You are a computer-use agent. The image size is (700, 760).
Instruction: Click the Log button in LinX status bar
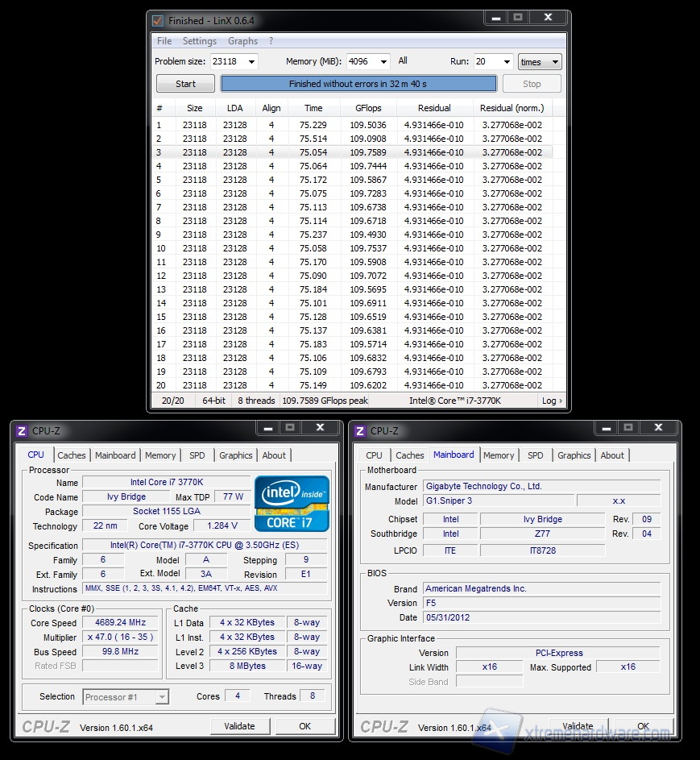(x=552, y=401)
